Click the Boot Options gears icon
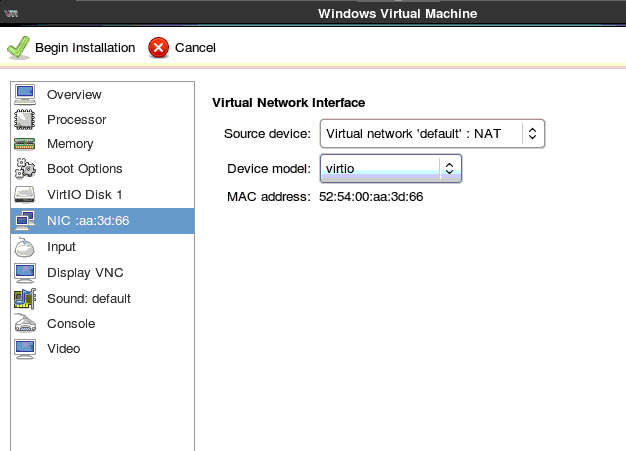This screenshot has width=626, height=451. click(26, 169)
